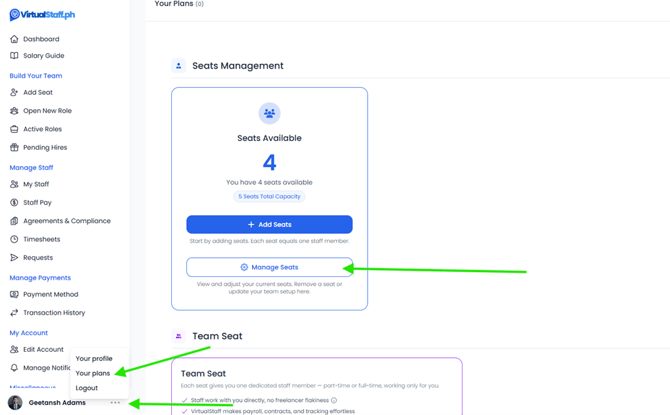This screenshot has height=415, width=670.
Task: Open the Dashboard home icon
Action: coord(14,39)
